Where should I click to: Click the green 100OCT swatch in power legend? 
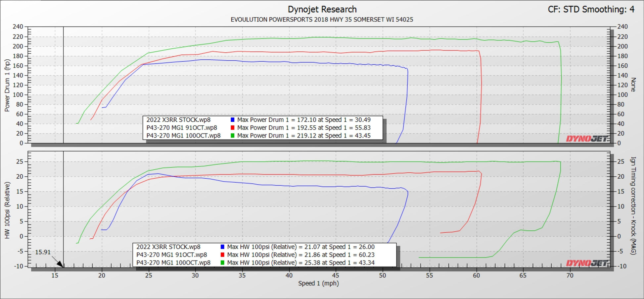pyautogui.click(x=233, y=136)
